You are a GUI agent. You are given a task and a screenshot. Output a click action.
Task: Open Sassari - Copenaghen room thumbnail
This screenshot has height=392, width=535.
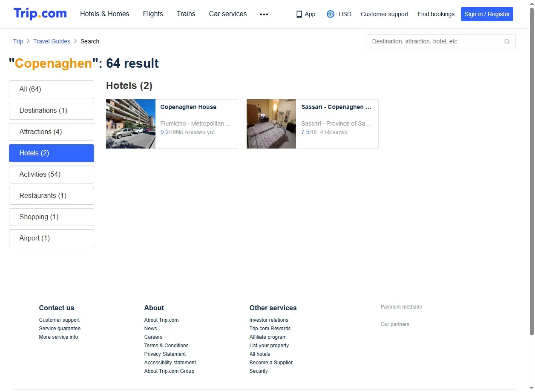pyautogui.click(x=271, y=124)
